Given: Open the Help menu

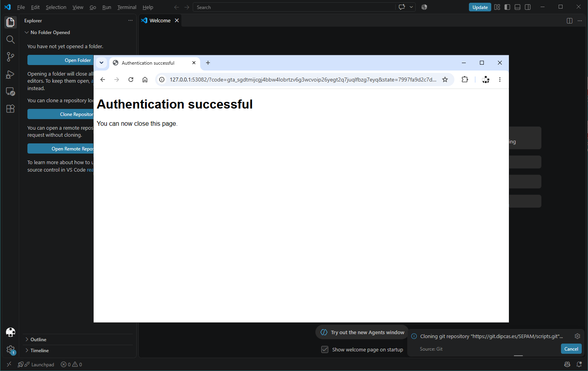Looking at the screenshot, I should 148,7.
